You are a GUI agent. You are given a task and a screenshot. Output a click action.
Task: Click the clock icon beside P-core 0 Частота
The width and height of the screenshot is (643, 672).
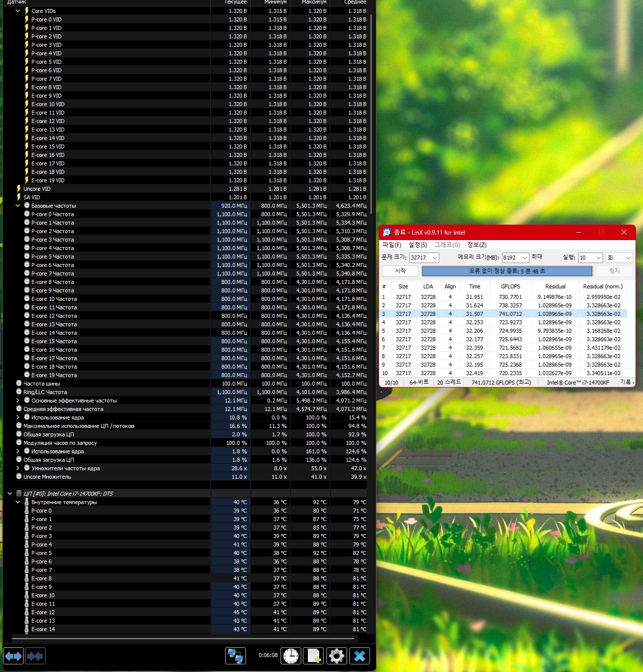[27, 214]
